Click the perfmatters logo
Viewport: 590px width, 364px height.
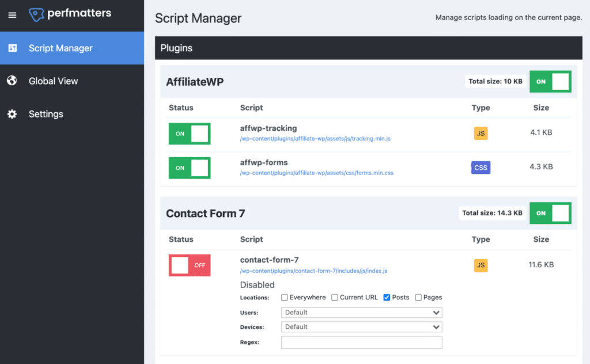point(70,14)
